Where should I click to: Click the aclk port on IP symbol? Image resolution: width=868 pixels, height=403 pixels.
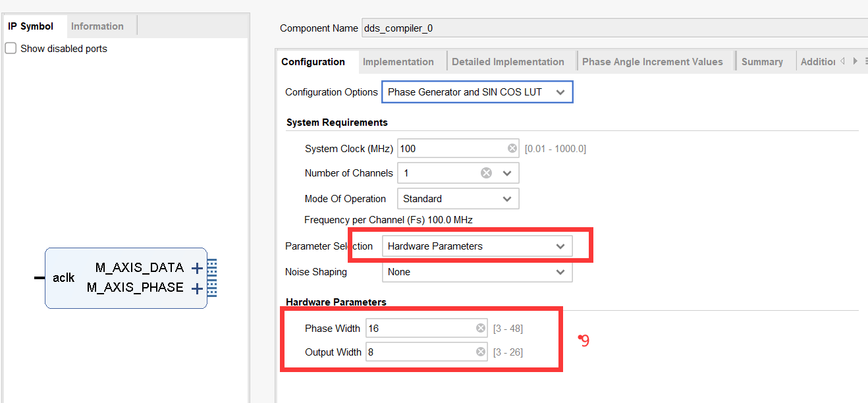63,278
